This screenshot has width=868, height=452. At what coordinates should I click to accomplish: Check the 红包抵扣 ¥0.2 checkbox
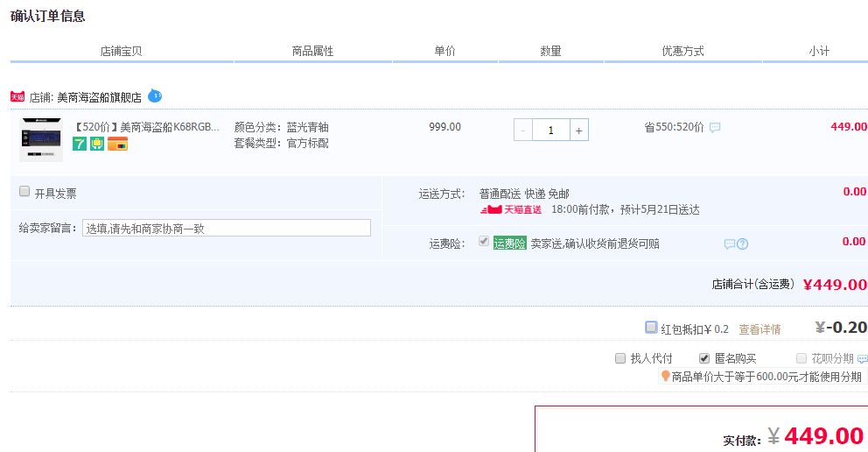[x=652, y=328]
